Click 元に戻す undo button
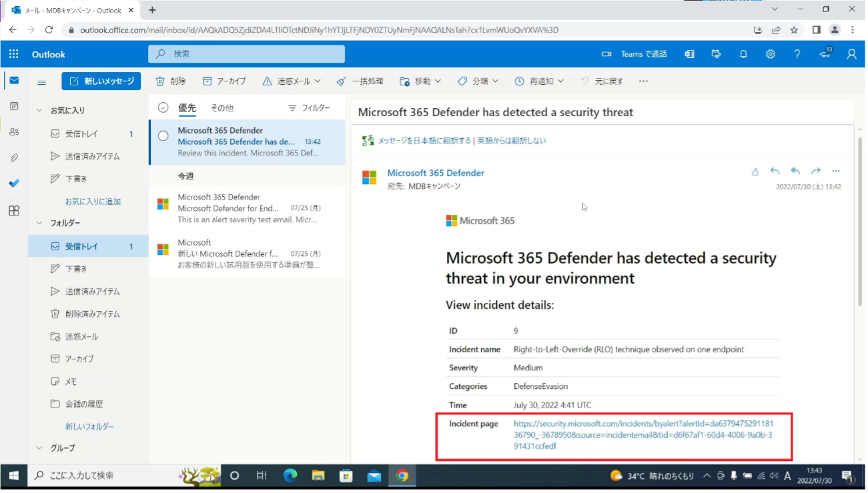This screenshot has width=868, height=493. [602, 81]
